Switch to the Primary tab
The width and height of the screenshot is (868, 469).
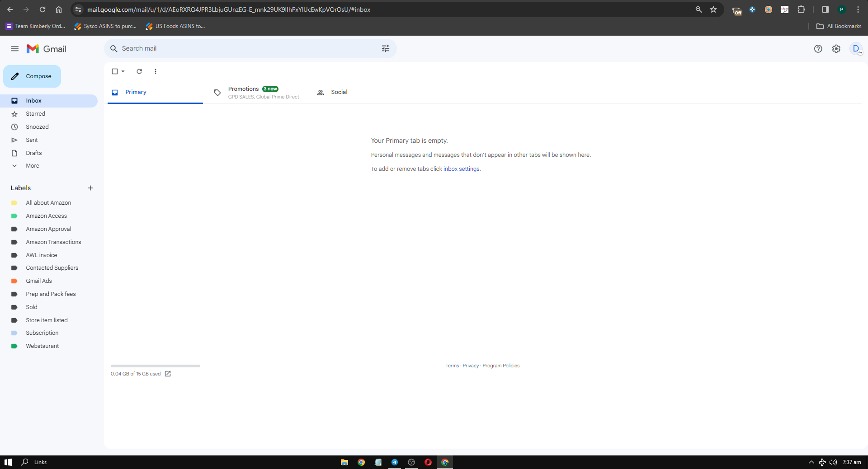click(x=155, y=92)
